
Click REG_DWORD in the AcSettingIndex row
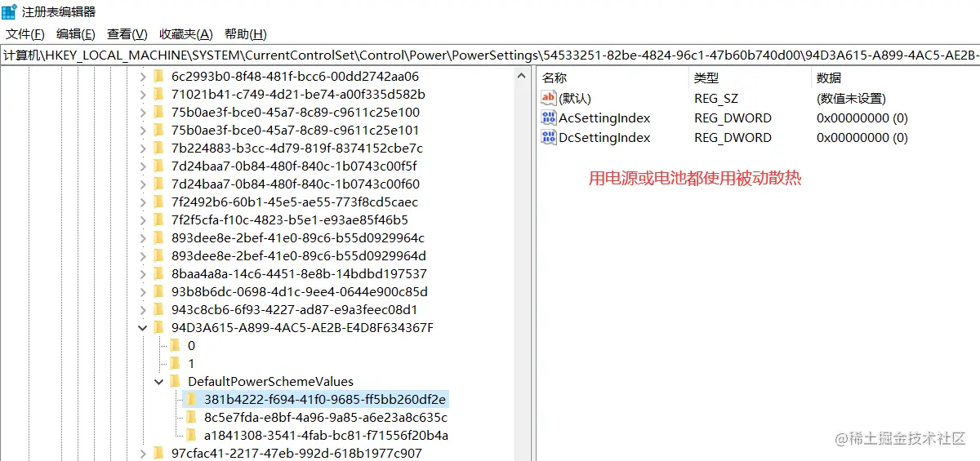(733, 117)
